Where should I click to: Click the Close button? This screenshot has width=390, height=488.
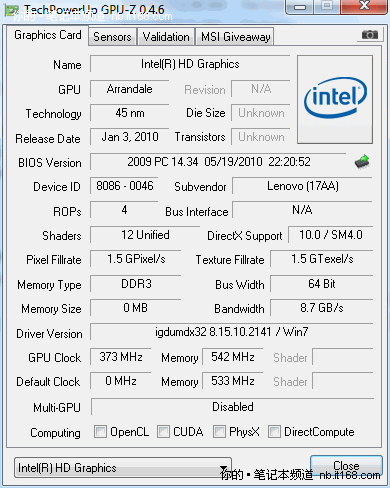coord(346,466)
